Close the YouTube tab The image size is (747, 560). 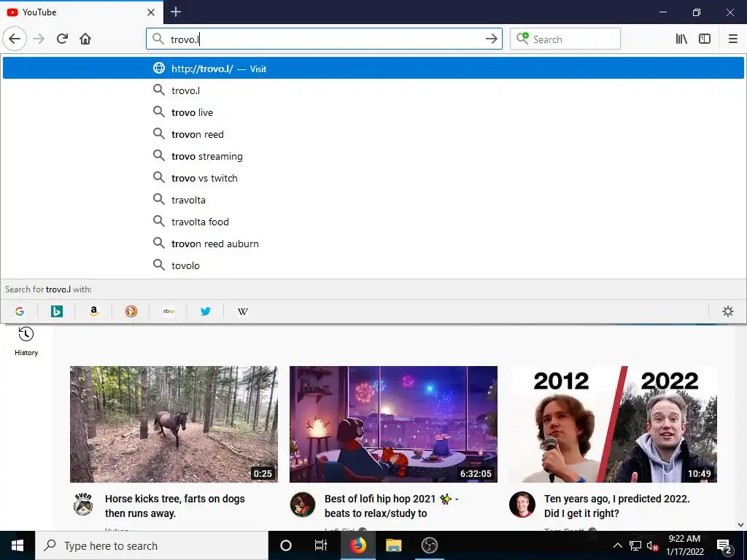(x=151, y=12)
